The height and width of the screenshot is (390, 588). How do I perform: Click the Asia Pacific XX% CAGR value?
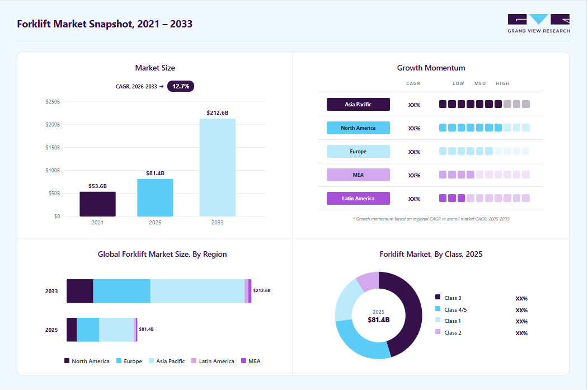tap(414, 105)
